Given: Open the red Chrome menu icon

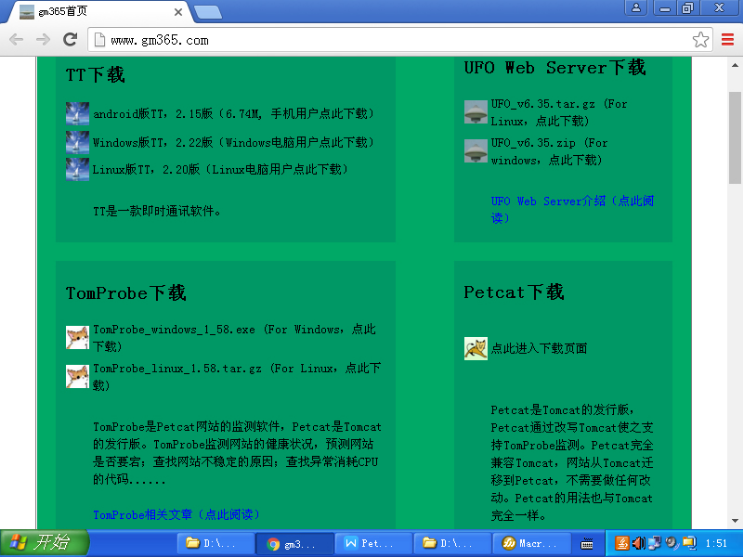Looking at the screenshot, I should pos(727,40).
